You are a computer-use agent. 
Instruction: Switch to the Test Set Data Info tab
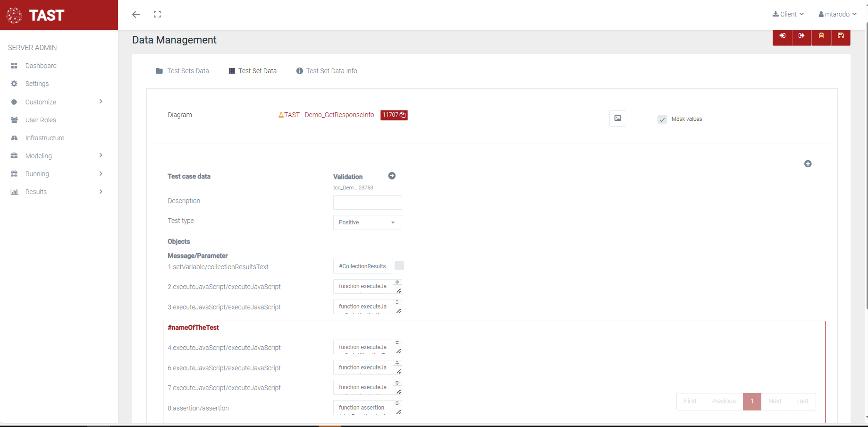click(x=327, y=71)
